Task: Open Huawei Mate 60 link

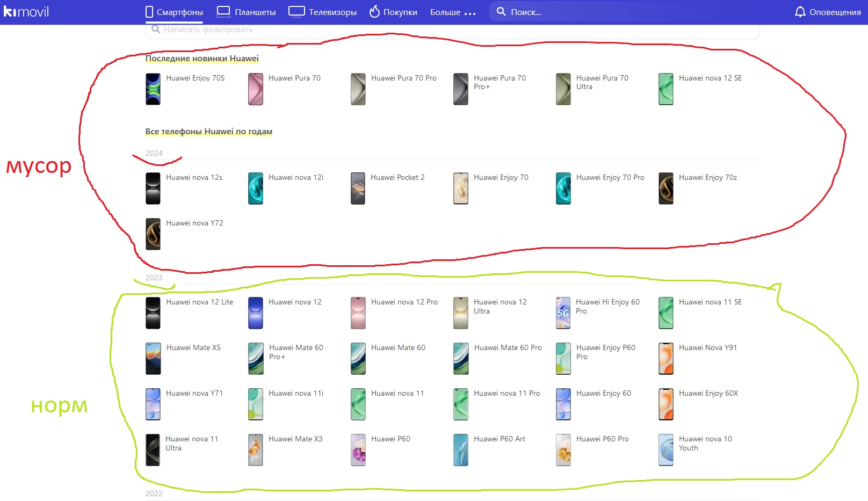Action: [398, 347]
